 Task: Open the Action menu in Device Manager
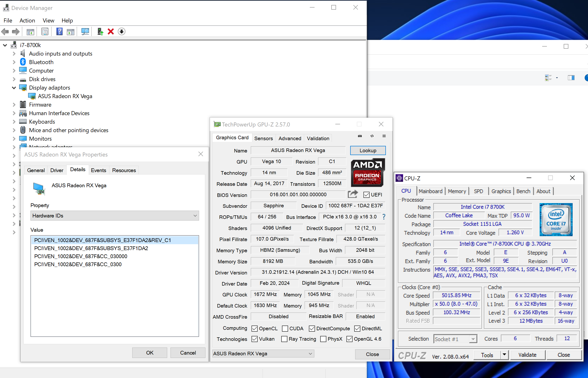click(x=27, y=21)
